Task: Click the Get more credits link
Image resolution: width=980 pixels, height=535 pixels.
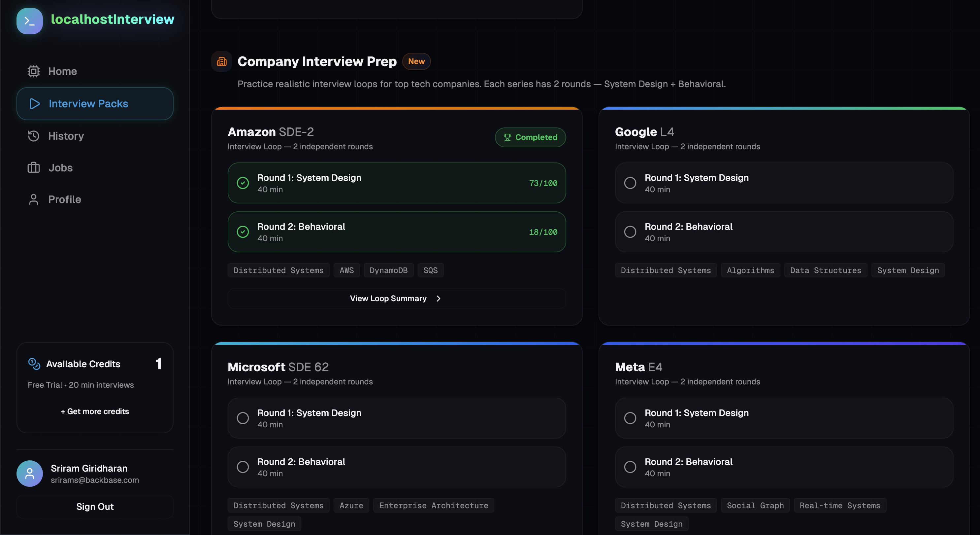Action: pos(95,411)
